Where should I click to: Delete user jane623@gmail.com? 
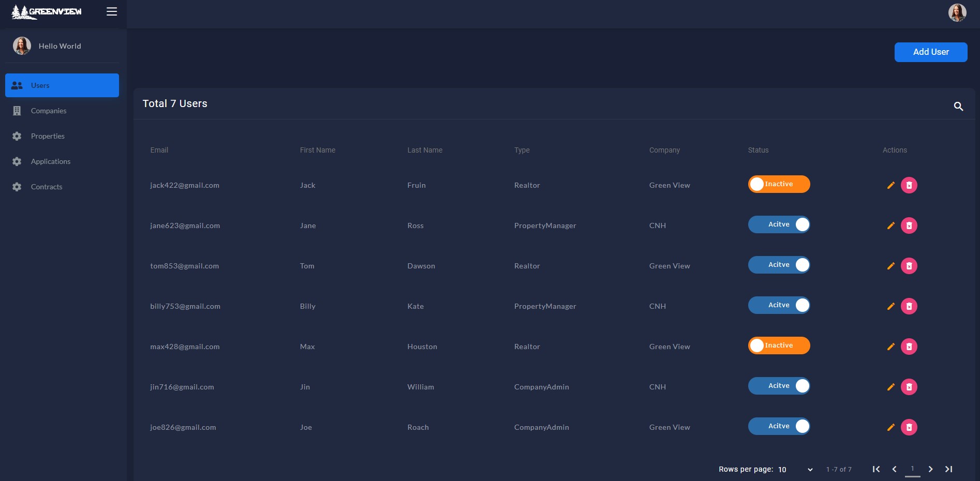(x=909, y=226)
